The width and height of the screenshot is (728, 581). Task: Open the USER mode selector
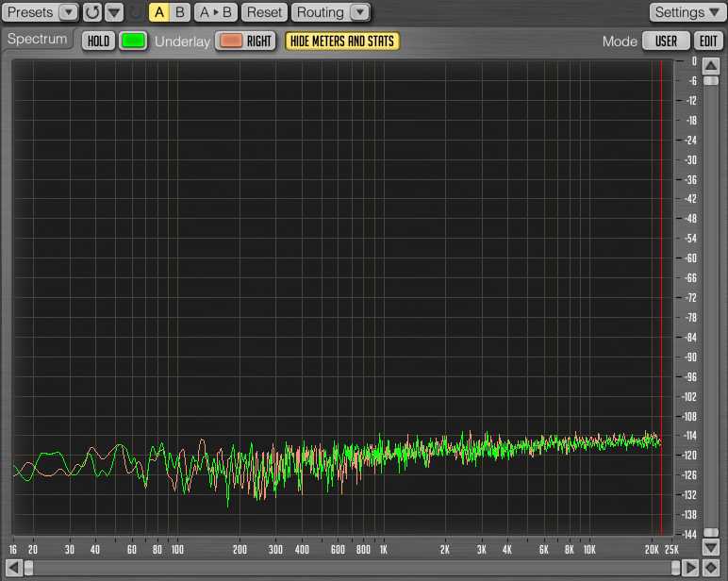[667, 41]
